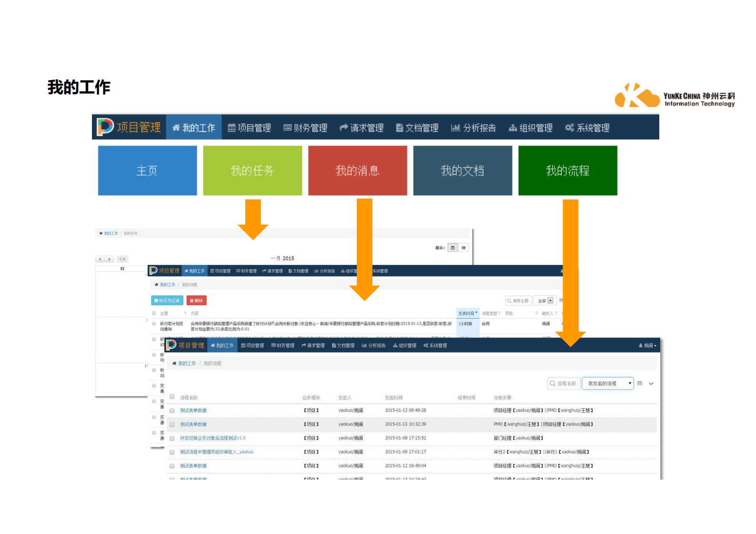The height and width of the screenshot is (534, 756).
Task: Go to previous month with left arrow
Action: point(100,259)
